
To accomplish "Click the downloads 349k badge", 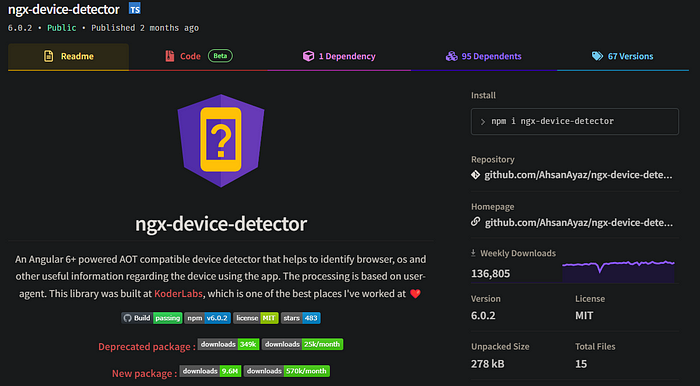I will pyautogui.click(x=229, y=344).
